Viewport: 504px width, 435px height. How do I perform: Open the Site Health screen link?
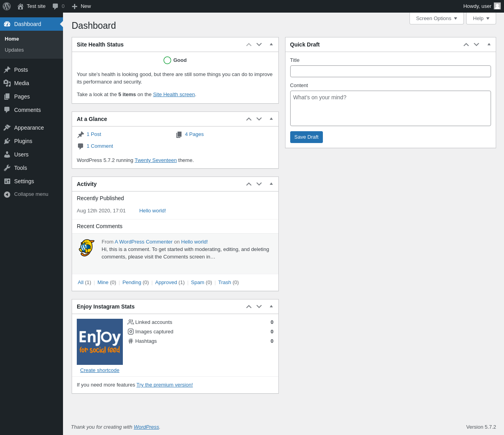tap(174, 95)
